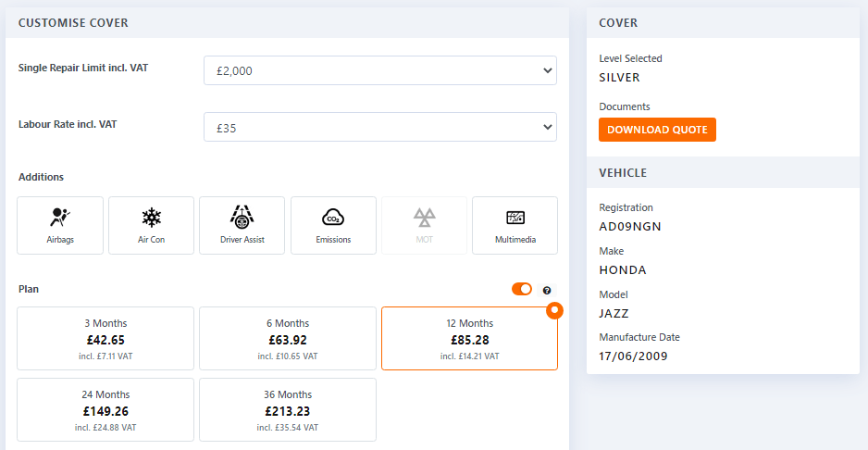Click the Vehicle section header
Viewport: 868px width, 450px height.
pyautogui.click(x=623, y=172)
